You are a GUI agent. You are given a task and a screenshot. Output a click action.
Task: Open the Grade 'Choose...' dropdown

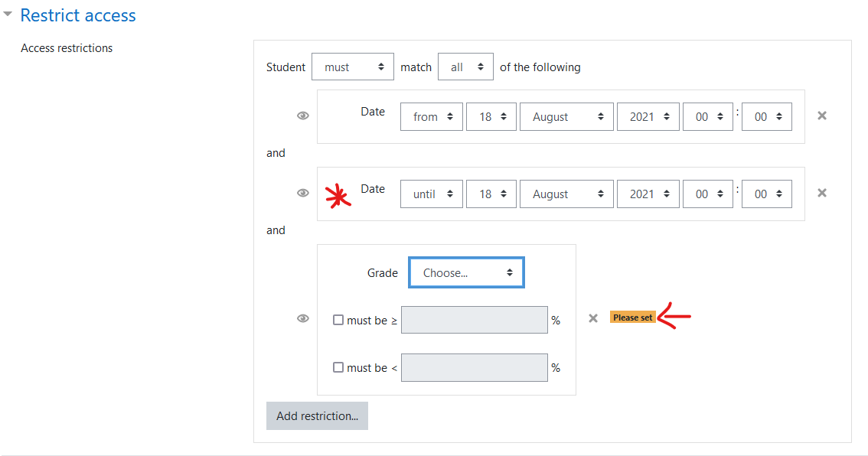click(x=466, y=272)
